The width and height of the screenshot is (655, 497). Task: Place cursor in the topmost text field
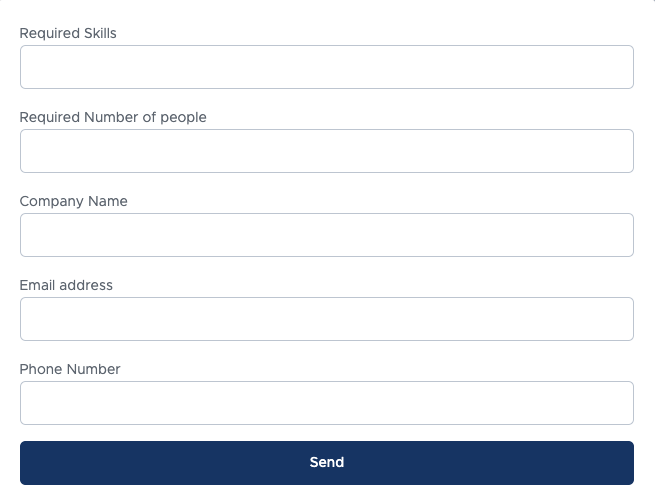coord(326,67)
